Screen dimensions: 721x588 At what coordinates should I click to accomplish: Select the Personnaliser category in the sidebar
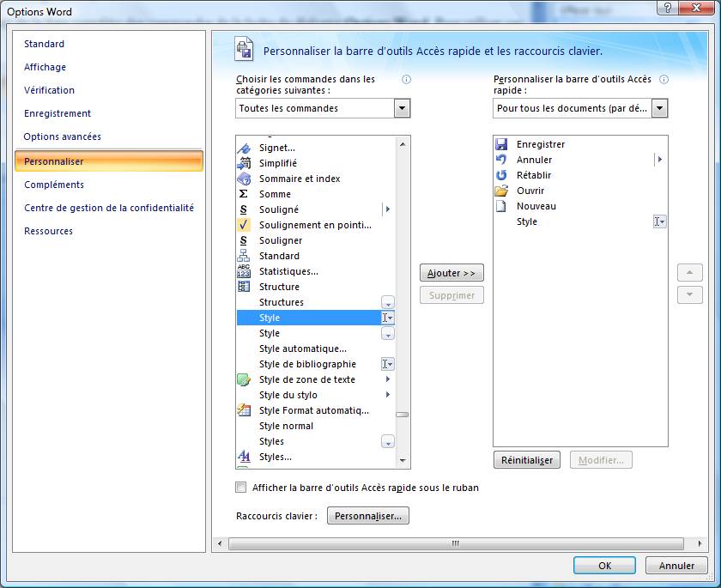[109, 161]
